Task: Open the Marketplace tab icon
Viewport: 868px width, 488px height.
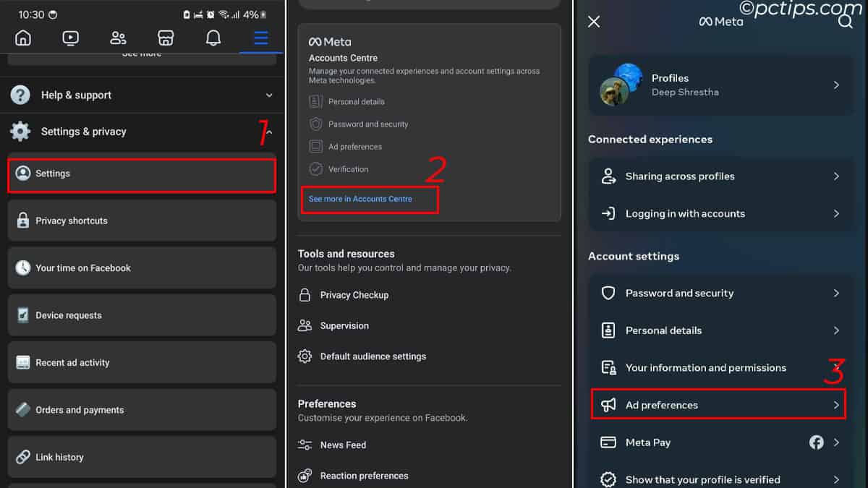Action: point(166,38)
